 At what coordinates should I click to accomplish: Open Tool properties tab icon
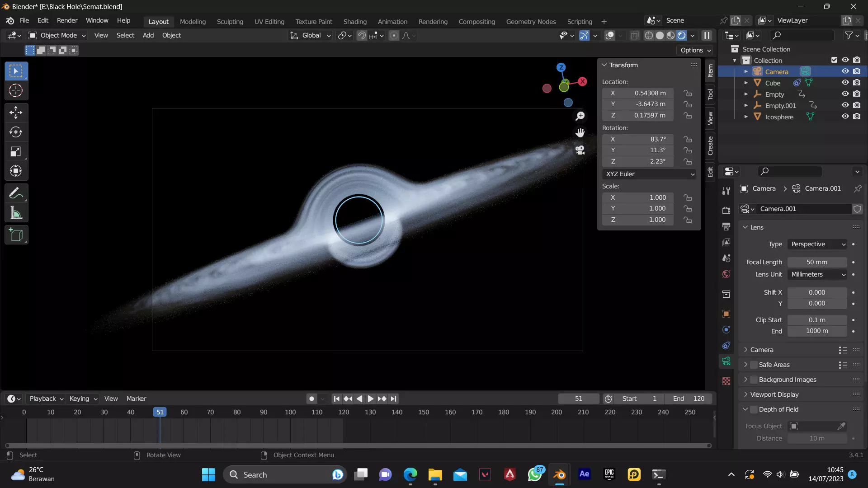click(726, 191)
